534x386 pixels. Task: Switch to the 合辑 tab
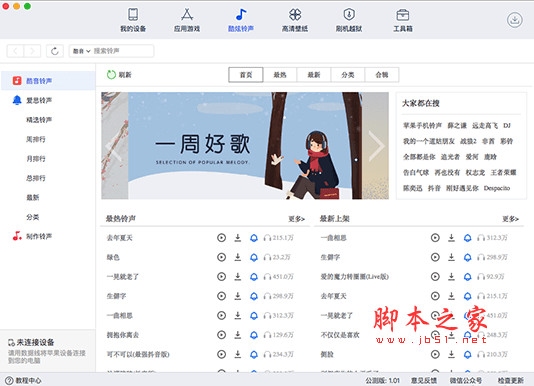382,75
